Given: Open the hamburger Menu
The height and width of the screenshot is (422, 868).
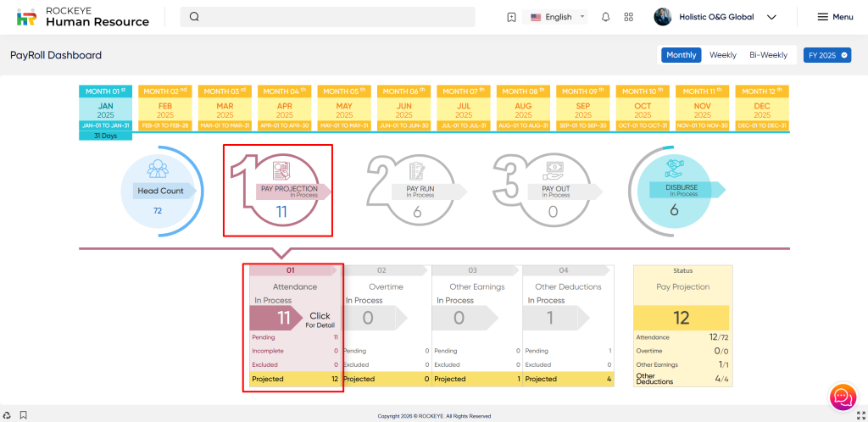Looking at the screenshot, I should coord(835,17).
